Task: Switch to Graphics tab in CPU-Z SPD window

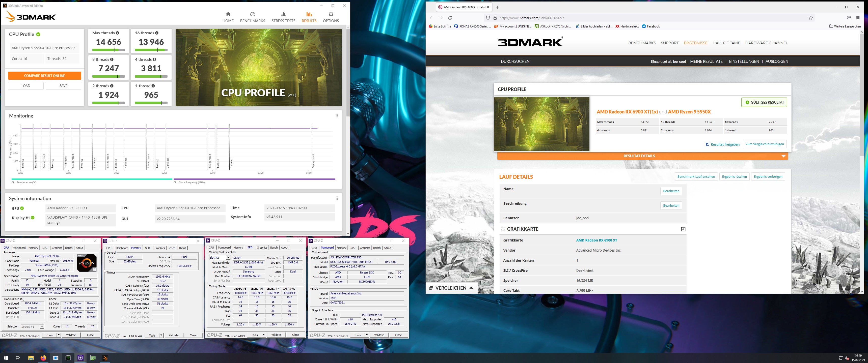Action: click(x=262, y=248)
